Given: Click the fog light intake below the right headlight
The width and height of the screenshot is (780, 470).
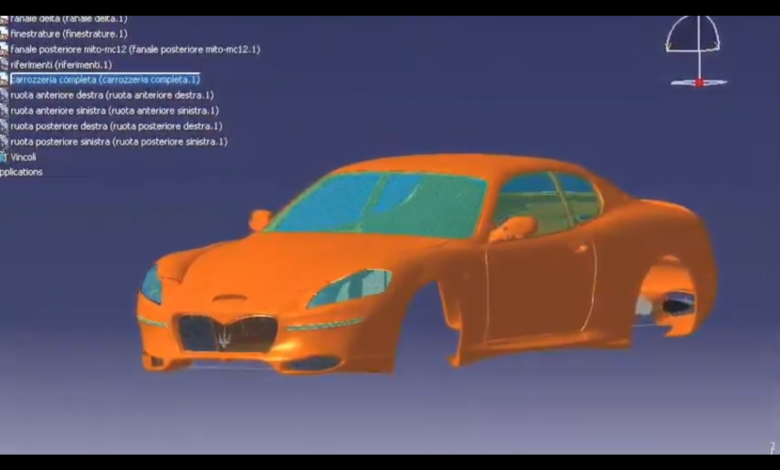Looking at the screenshot, I should coord(313,363).
